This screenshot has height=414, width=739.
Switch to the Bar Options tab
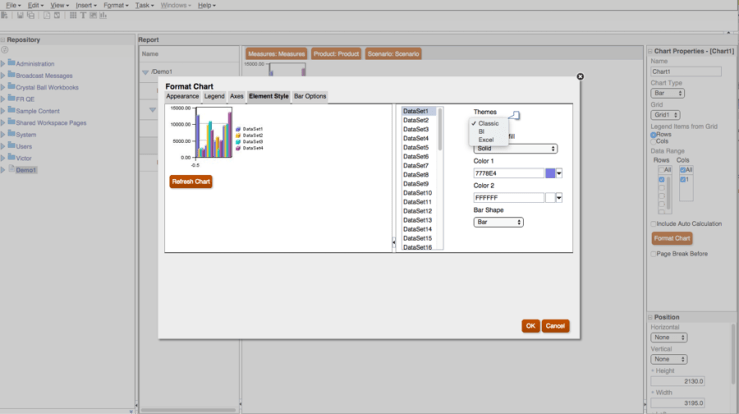[309, 96]
